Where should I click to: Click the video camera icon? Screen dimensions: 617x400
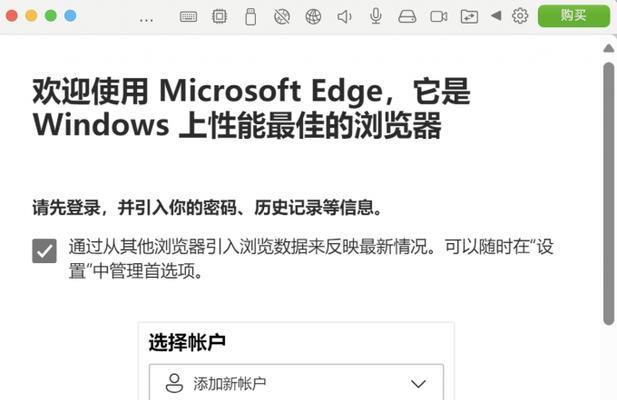(439, 17)
